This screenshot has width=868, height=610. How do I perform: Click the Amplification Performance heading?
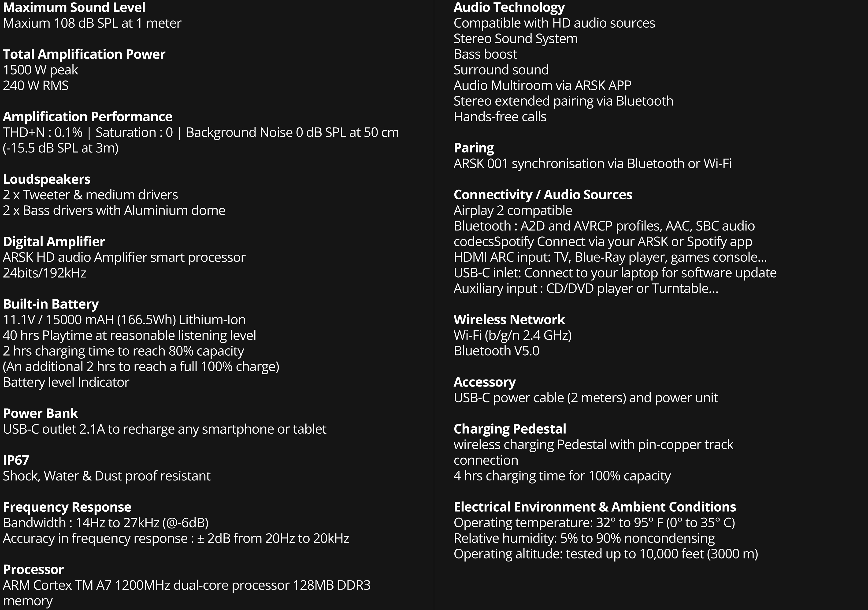pyautogui.click(x=87, y=117)
